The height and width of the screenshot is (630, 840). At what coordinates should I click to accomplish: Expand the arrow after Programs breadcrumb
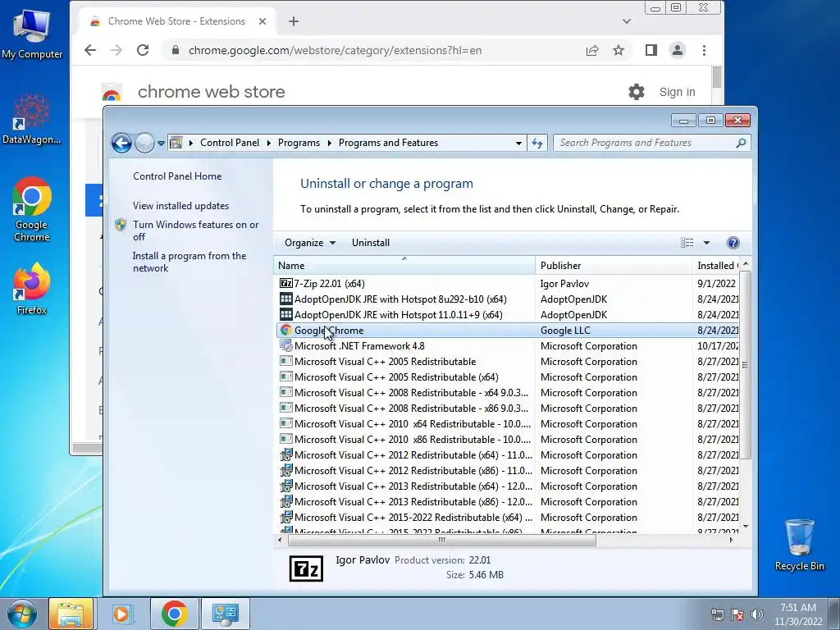[328, 143]
